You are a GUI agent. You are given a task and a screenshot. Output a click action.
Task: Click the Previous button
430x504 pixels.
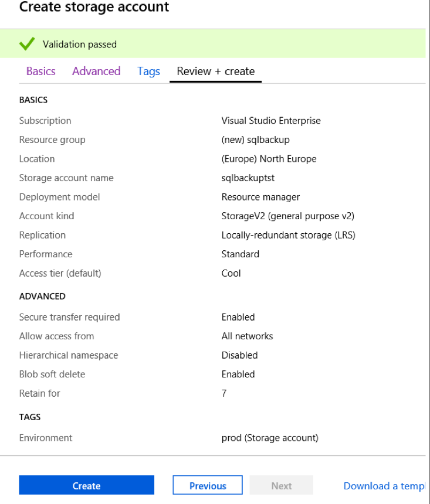208,485
